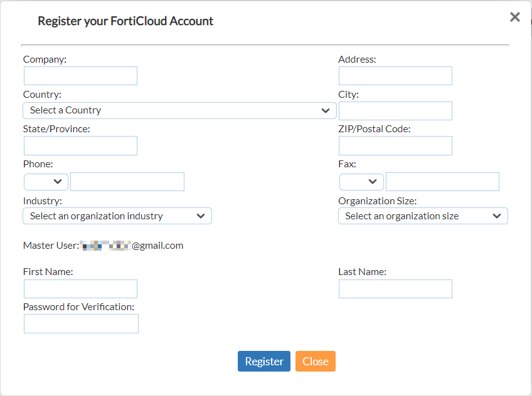Viewport: 532px width, 396px height.
Task: Click the Password for Verification field
Action: coord(80,323)
